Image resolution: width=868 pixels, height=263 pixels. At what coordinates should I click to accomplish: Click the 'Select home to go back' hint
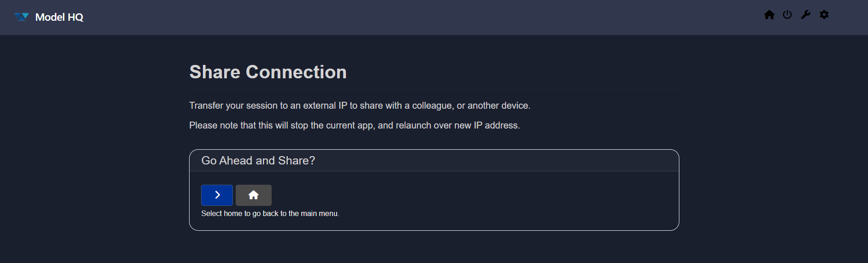269,214
